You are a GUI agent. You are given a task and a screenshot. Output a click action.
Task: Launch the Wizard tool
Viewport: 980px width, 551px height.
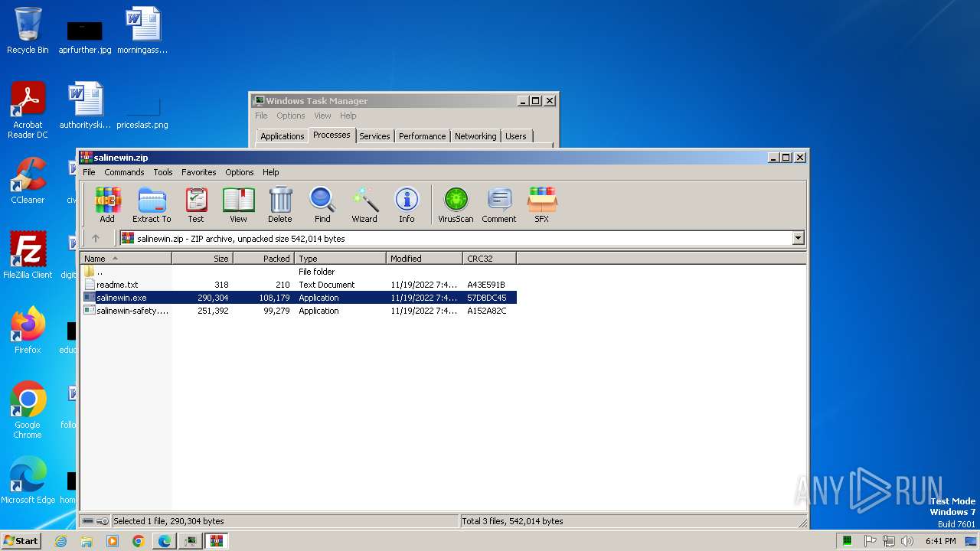[x=364, y=205]
